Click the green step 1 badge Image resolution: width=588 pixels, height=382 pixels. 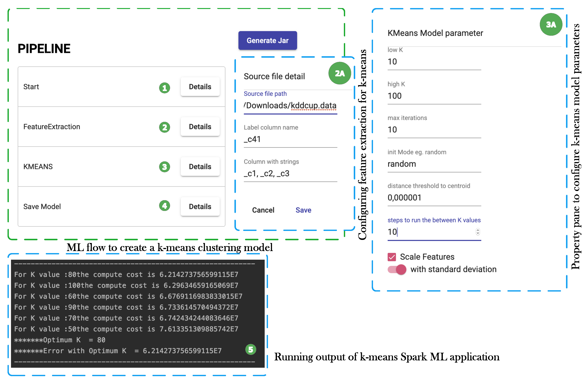pyautogui.click(x=165, y=88)
